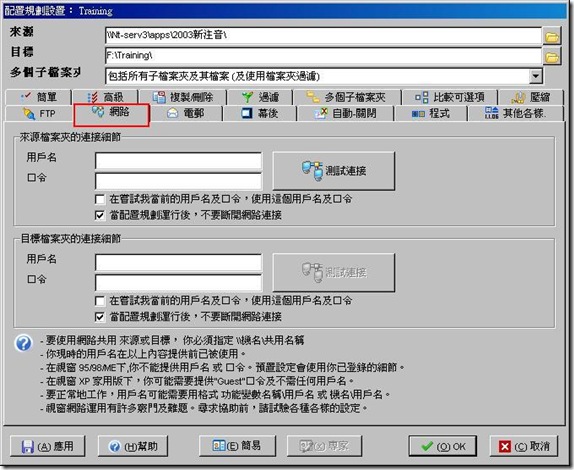Click the (X) 專家 expert button
The width and height of the screenshot is (574, 470).
tap(324, 446)
